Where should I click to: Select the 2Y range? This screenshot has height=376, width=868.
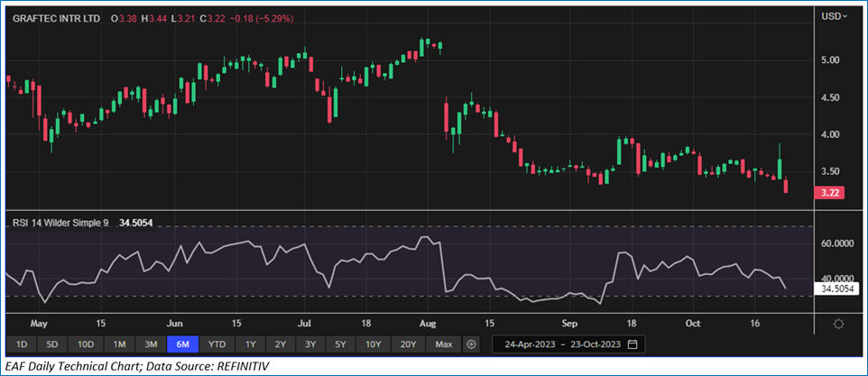point(282,344)
